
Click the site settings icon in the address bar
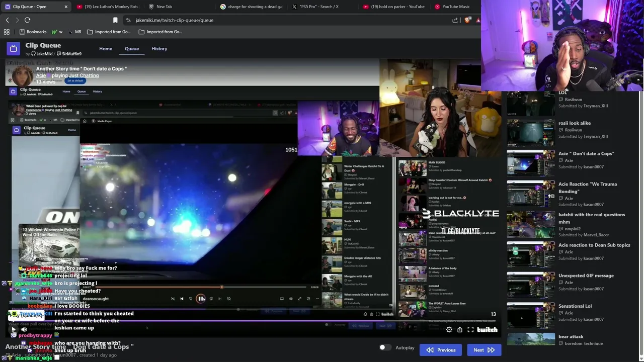pyautogui.click(x=128, y=20)
